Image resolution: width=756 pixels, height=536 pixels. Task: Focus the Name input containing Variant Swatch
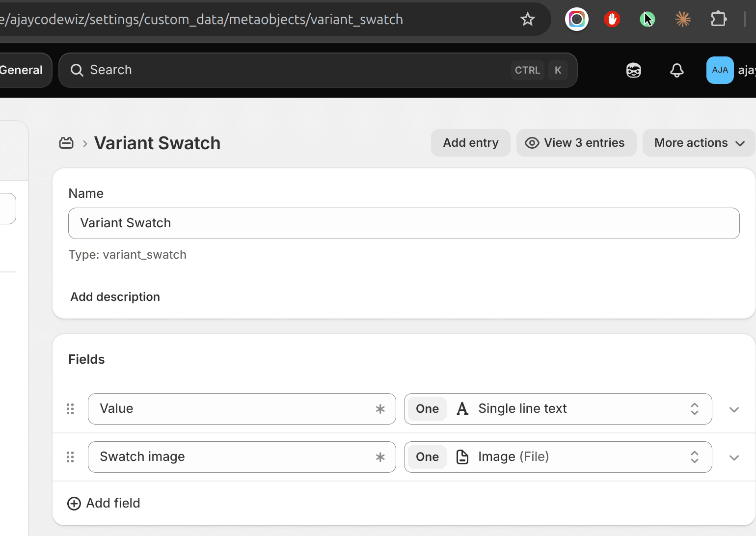pyautogui.click(x=404, y=223)
